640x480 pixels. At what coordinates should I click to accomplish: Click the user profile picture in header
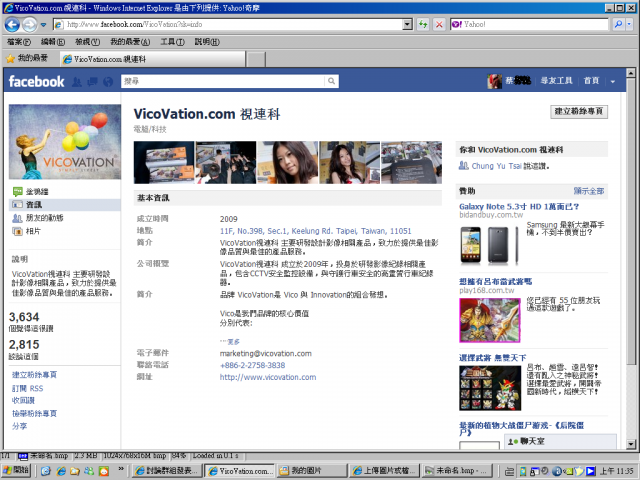pos(494,81)
